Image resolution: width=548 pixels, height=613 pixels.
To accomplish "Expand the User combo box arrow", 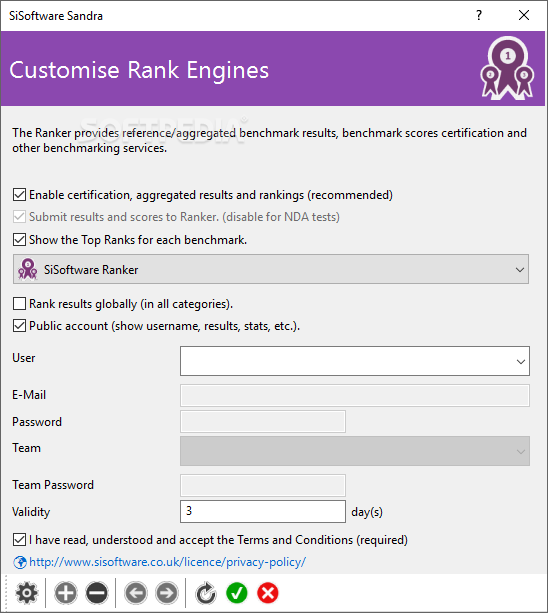I will click(x=521, y=361).
